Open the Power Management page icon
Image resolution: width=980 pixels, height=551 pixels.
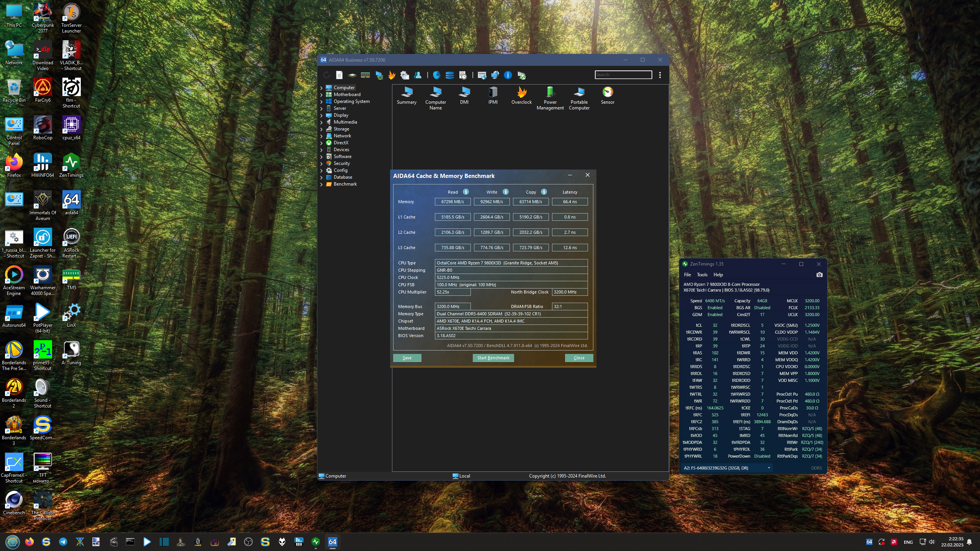coord(550,92)
